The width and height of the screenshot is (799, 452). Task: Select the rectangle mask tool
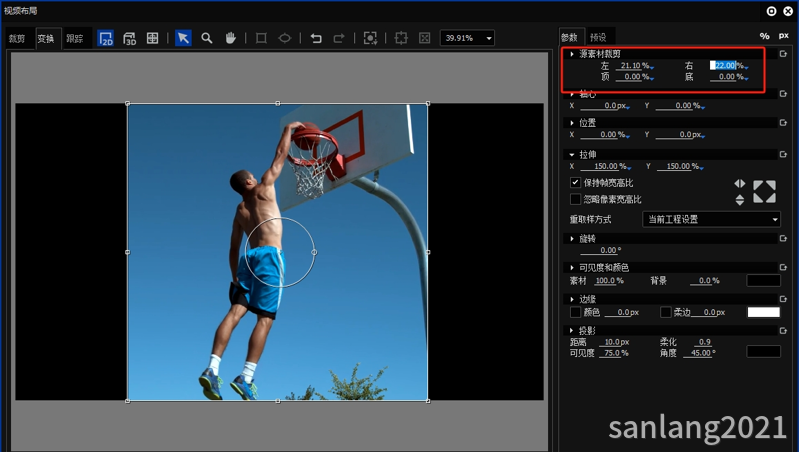pyautogui.click(x=261, y=38)
